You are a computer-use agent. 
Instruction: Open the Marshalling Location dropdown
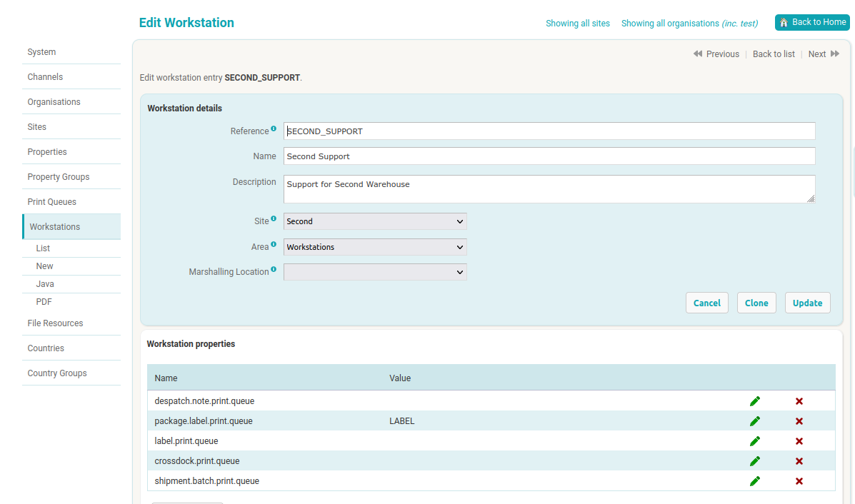click(x=375, y=272)
